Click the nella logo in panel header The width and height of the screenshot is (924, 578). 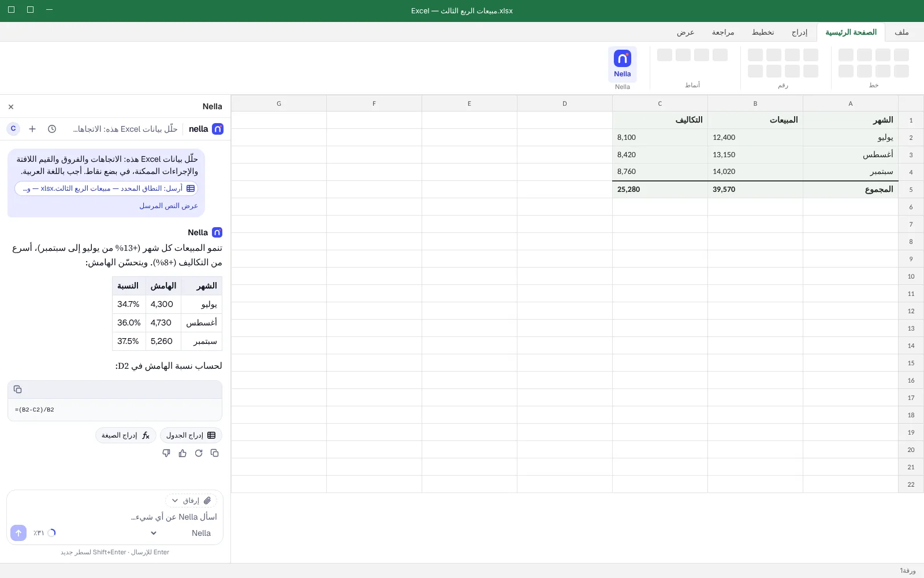tap(206, 129)
